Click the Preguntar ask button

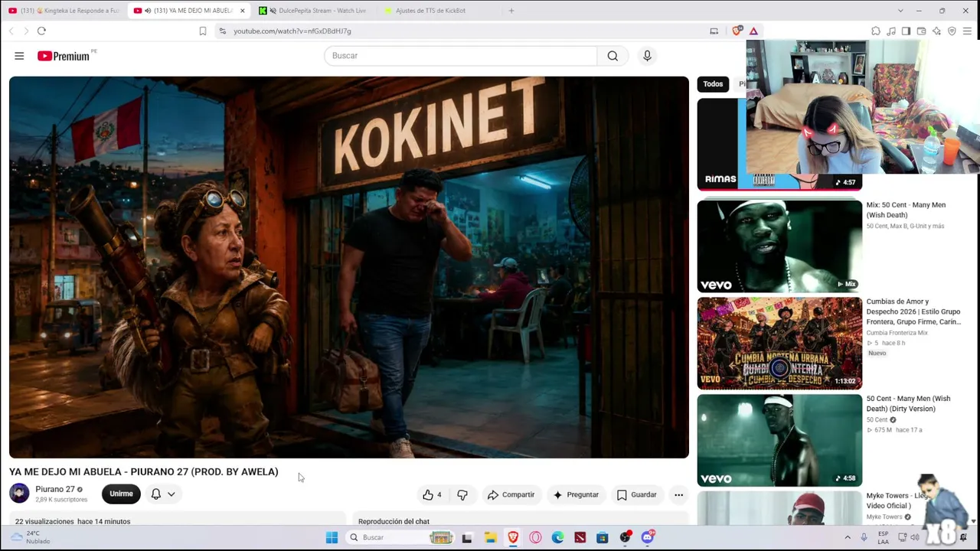pyautogui.click(x=576, y=495)
